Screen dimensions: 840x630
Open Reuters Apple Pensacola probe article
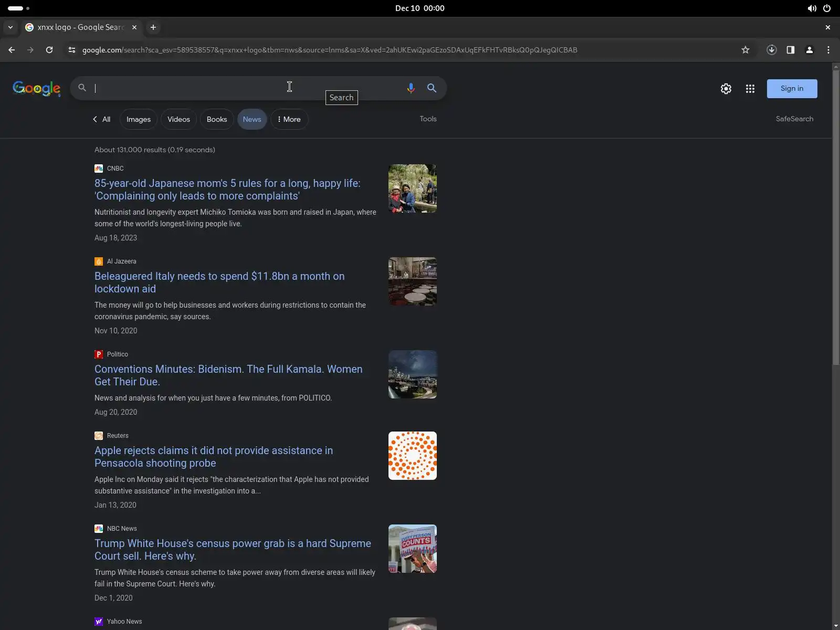pos(214,457)
